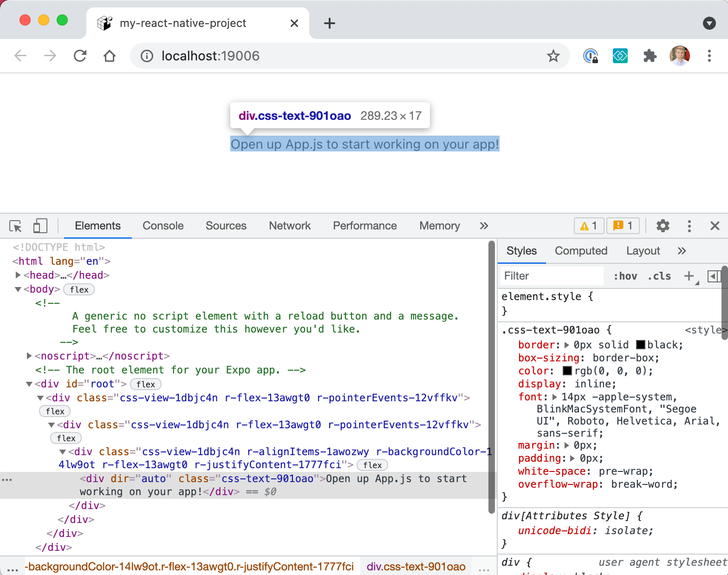Click the flex badge next to body
Viewport: 728px width, 575px height.
pos(79,289)
